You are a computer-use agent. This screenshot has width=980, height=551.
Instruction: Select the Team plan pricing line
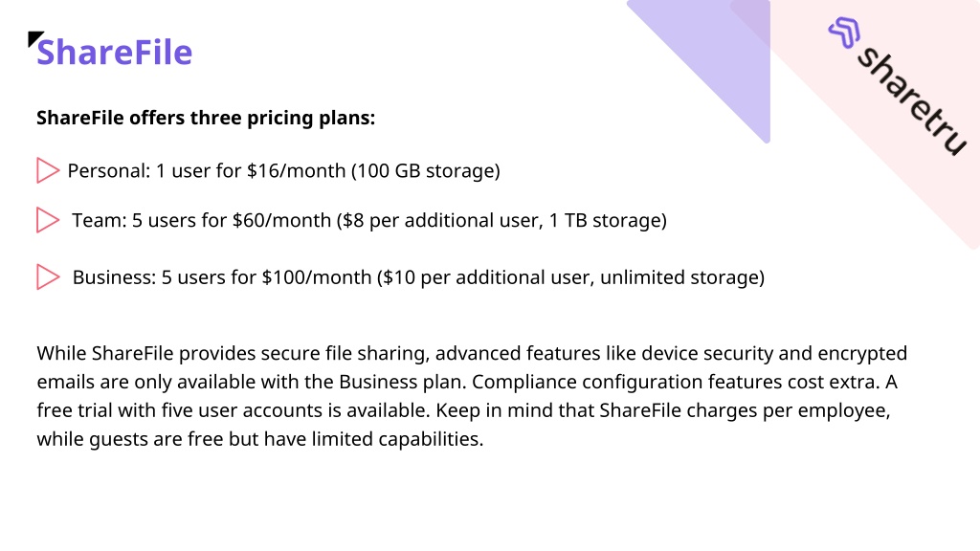point(369,221)
